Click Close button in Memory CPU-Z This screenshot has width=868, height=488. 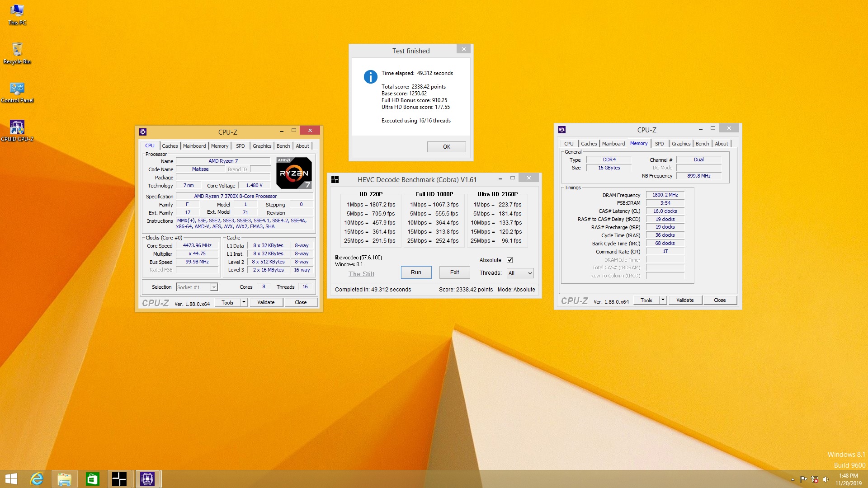pyautogui.click(x=720, y=300)
